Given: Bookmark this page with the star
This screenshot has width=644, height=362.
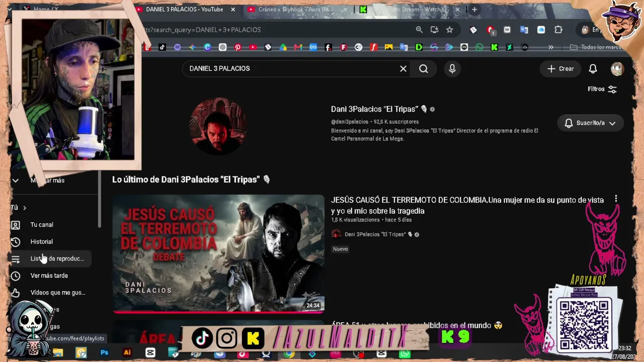Looking at the screenshot, I should (x=450, y=30).
